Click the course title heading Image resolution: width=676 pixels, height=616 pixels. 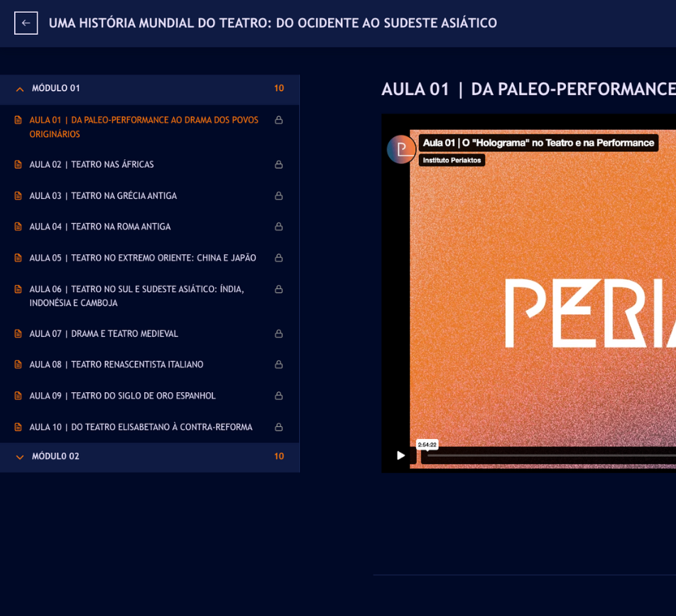tap(273, 23)
